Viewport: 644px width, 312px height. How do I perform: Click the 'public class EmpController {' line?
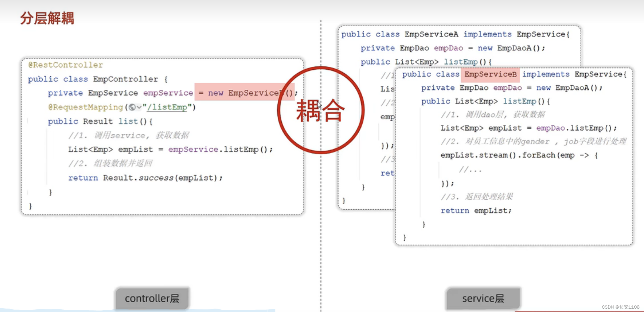(x=98, y=79)
